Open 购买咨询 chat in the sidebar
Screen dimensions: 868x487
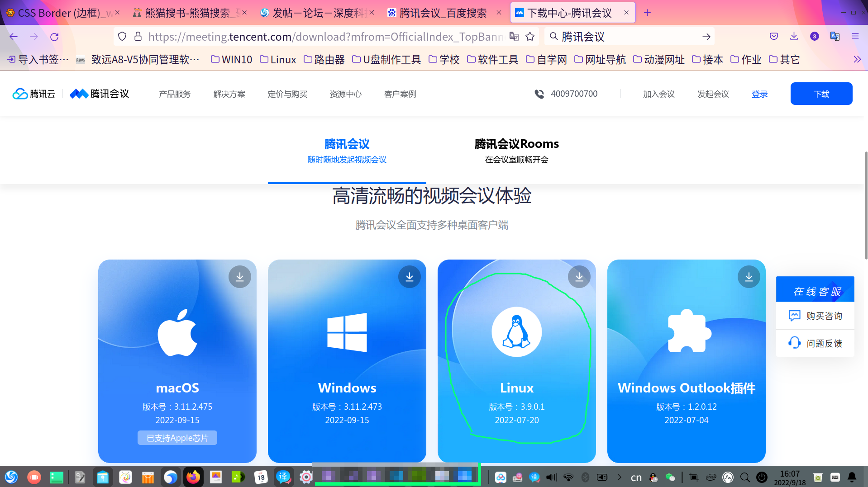(x=815, y=315)
